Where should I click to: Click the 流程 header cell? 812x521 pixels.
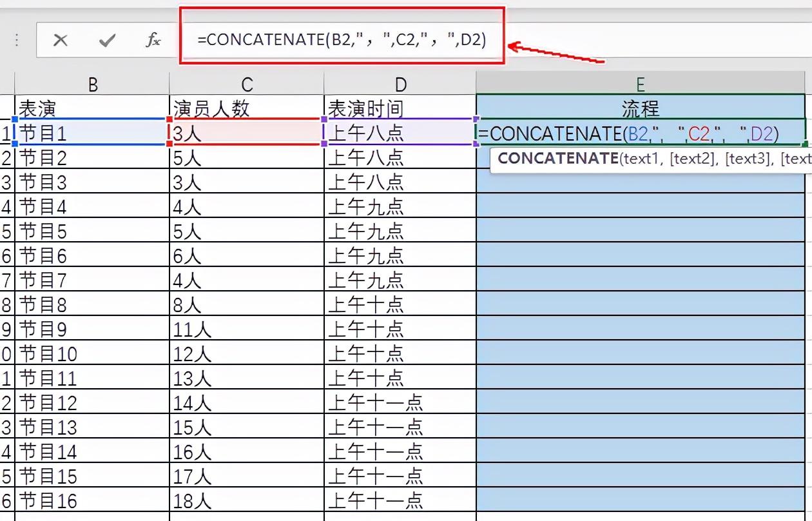(x=641, y=107)
